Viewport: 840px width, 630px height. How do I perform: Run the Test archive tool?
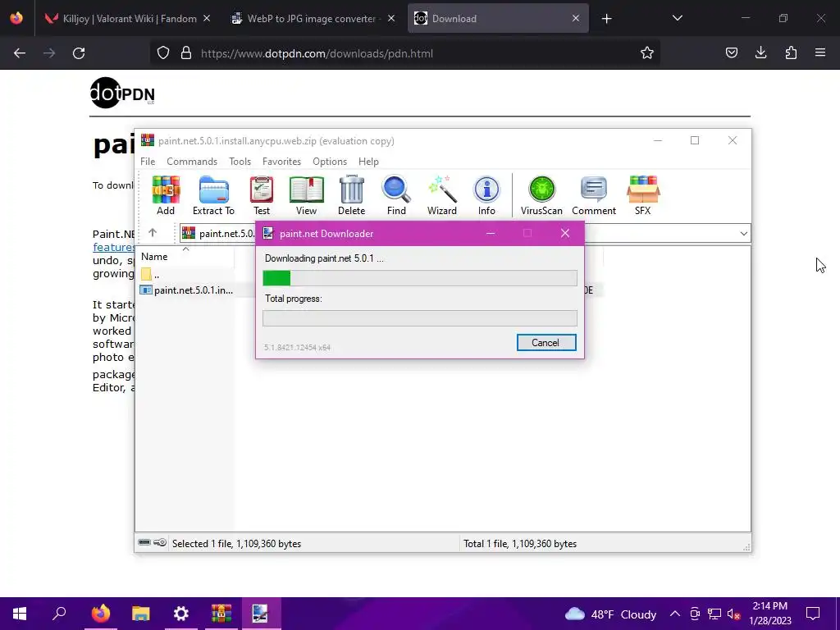262,195
